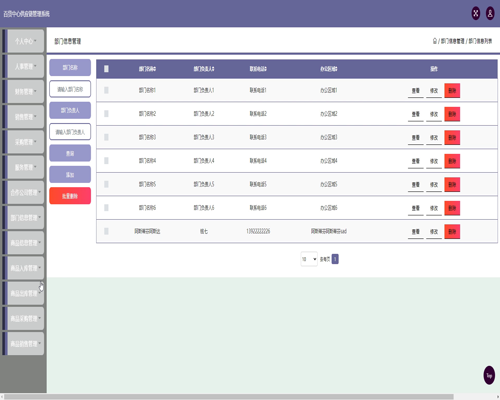Sort by the 办公区域 column header
Viewport: 500px width, 400px height.
pyautogui.click(x=329, y=69)
